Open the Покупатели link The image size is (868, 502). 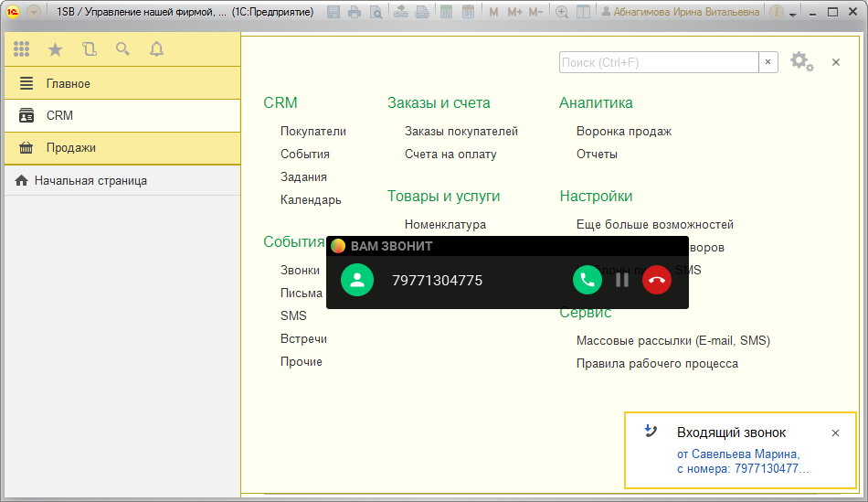coord(313,131)
